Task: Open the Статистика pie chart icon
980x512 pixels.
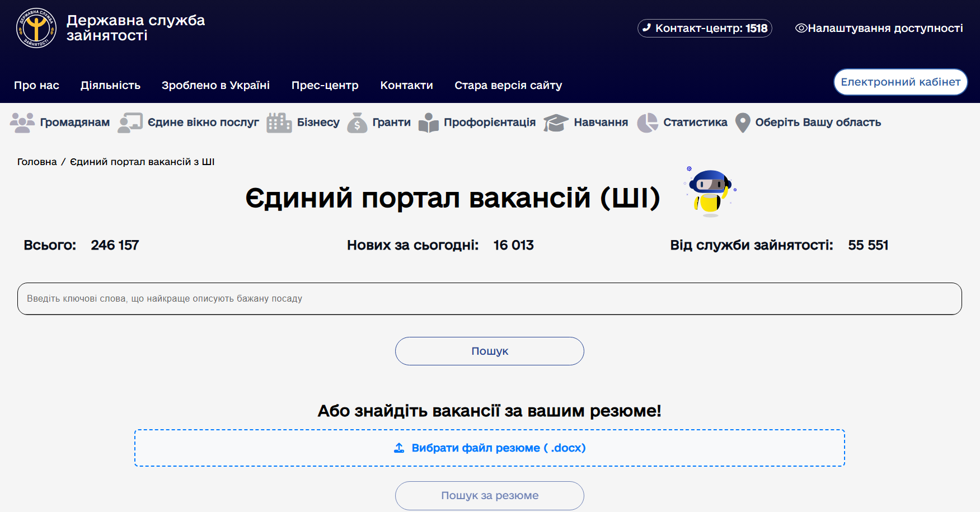Action: tap(648, 122)
